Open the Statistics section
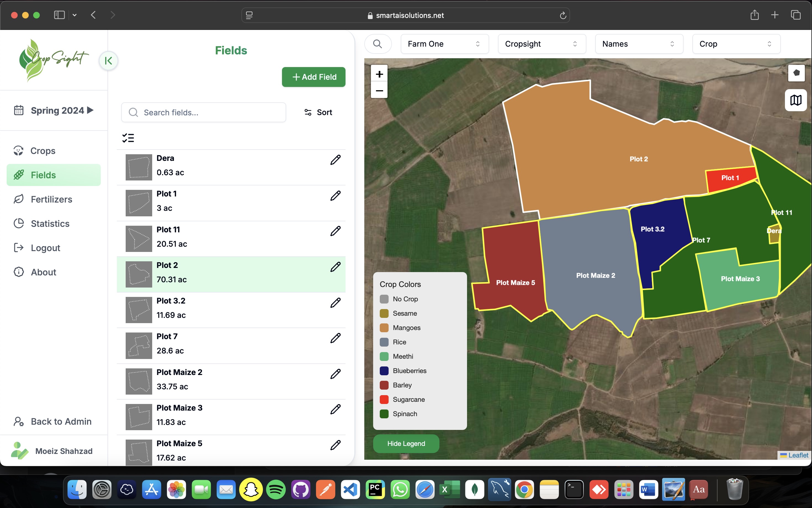Image resolution: width=812 pixels, height=508 pixels. click(x=50, y=224)
